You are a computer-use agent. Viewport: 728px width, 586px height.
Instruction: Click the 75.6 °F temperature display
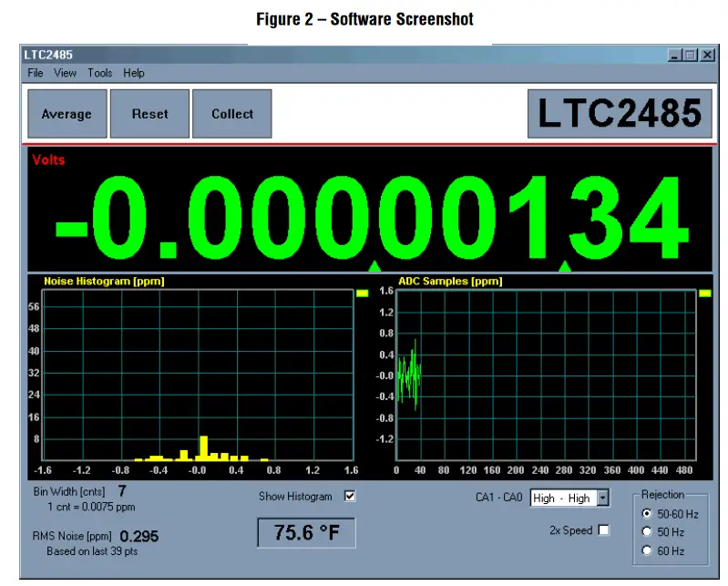pyautogui.click(x=306, y=532)
